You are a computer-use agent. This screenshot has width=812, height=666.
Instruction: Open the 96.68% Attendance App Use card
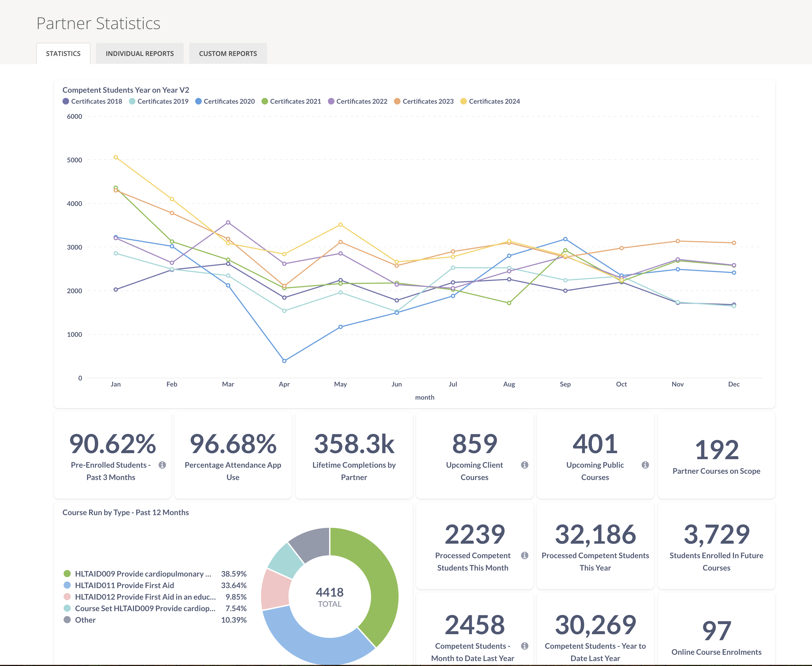click(x=233, y=455)
